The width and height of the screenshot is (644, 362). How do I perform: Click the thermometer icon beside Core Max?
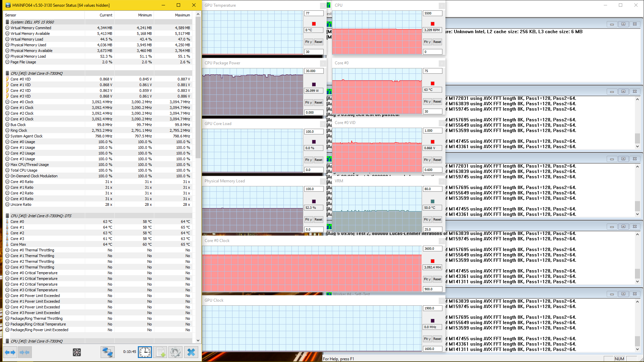point(7,244)
